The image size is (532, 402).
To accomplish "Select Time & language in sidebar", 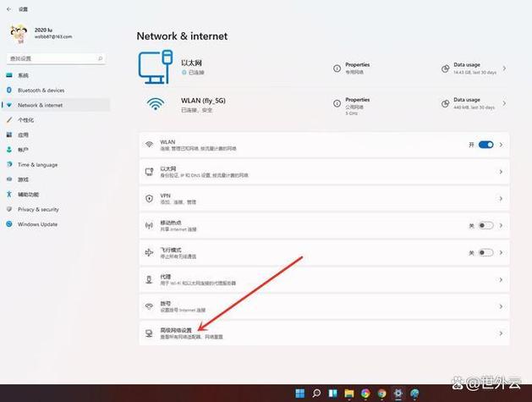I will pos(37,164).
